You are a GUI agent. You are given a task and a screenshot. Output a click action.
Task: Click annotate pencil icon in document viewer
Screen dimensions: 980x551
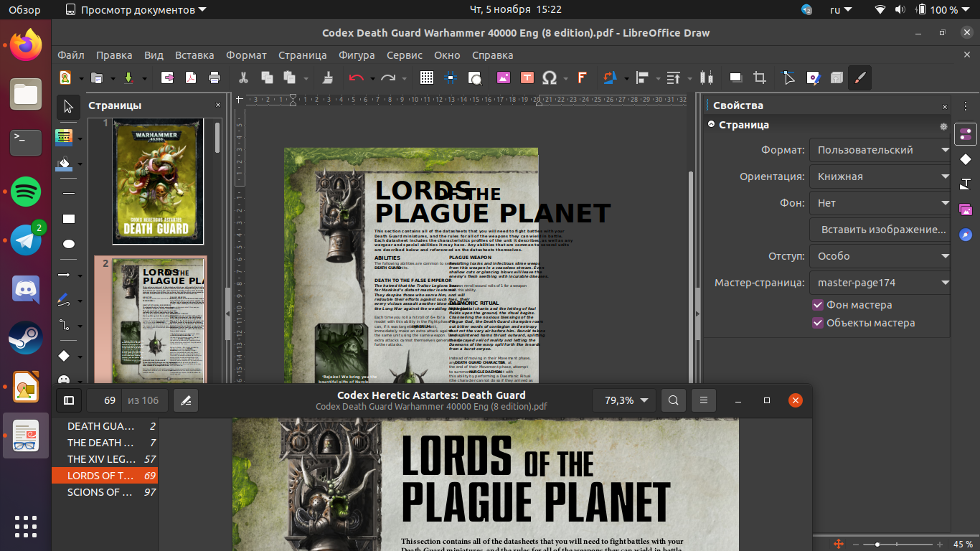pyautogui.click(x=186, y=400)
